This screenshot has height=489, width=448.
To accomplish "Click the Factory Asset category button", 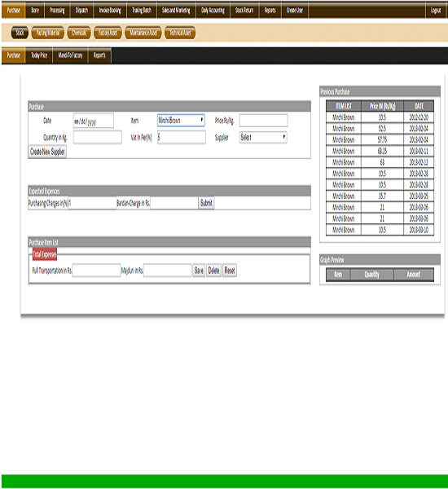I will tap(108, 33).
